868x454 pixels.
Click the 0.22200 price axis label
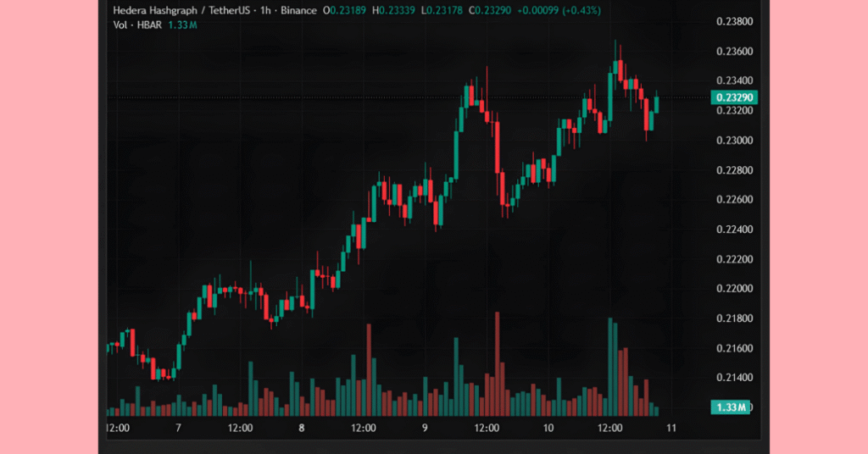point(735,259)
